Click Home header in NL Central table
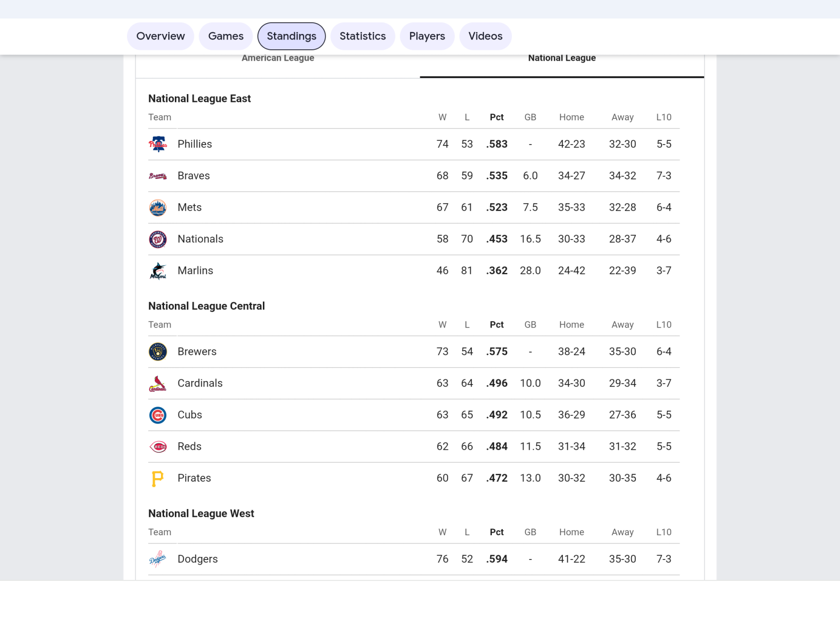This screenshot has height=617, width=840. tap(571, 325)
